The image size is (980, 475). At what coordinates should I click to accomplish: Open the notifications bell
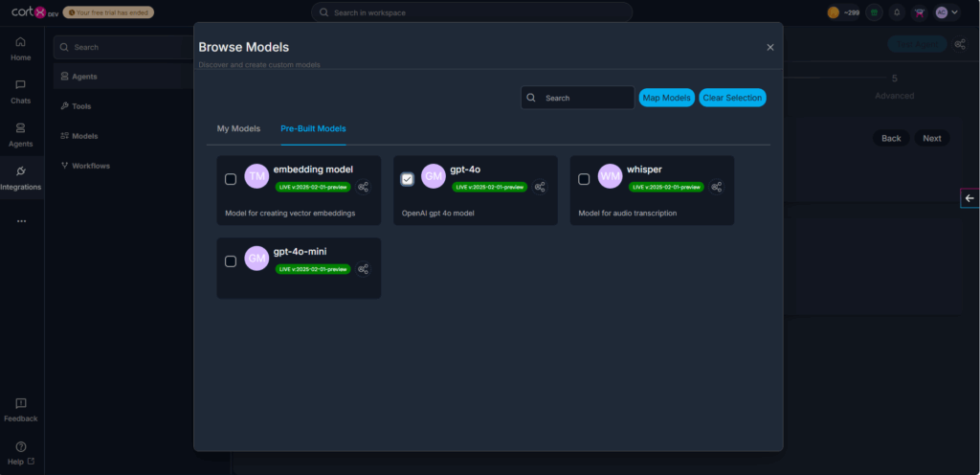(x=897, y=12)
